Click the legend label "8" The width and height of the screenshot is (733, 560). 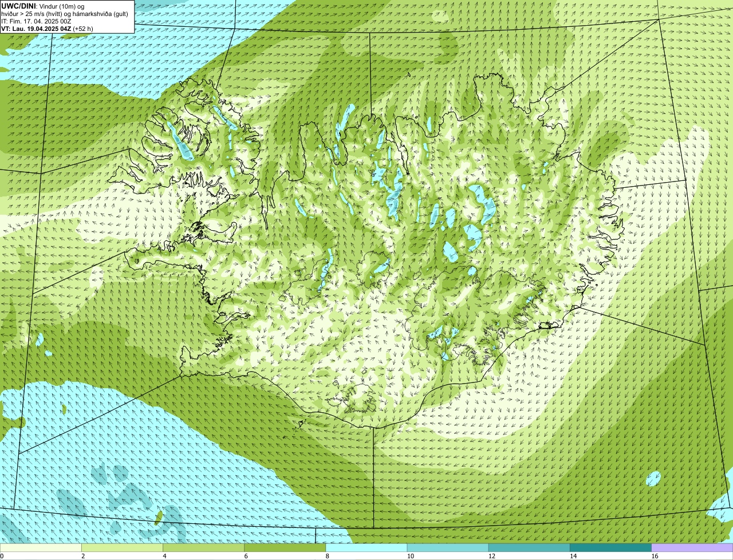click(327, 556)
